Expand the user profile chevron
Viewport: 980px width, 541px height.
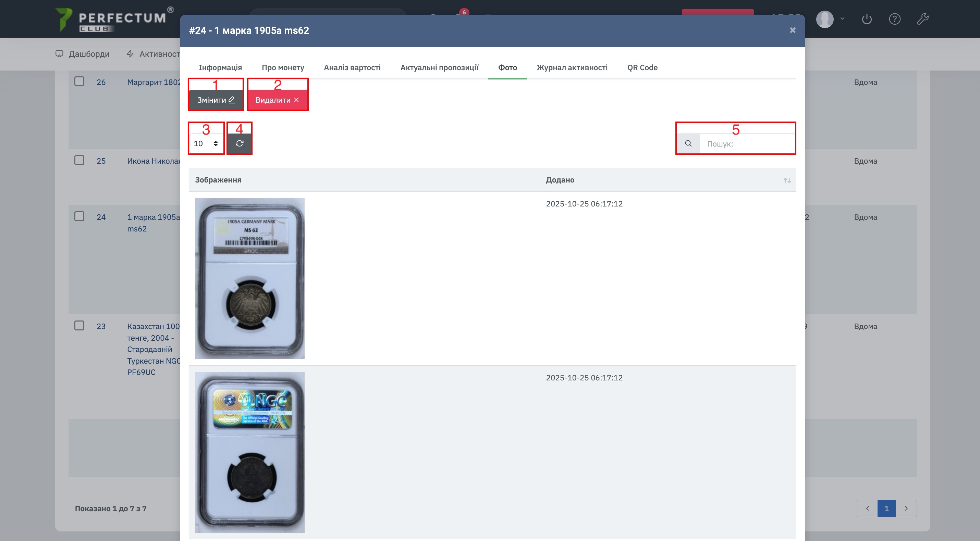(x=842, y=18)
